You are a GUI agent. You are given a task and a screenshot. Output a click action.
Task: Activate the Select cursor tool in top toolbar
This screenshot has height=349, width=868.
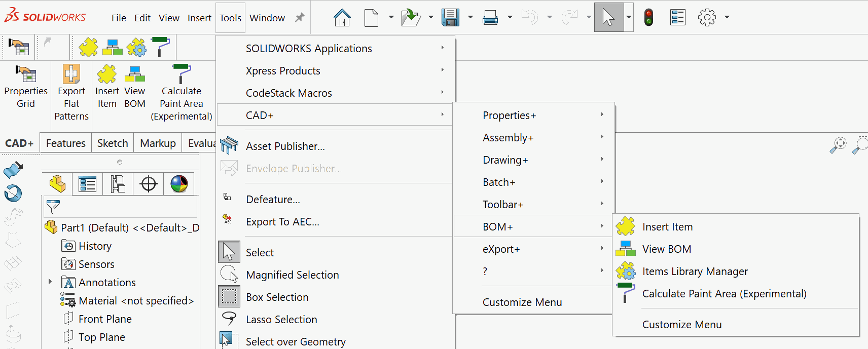[609, 18]
